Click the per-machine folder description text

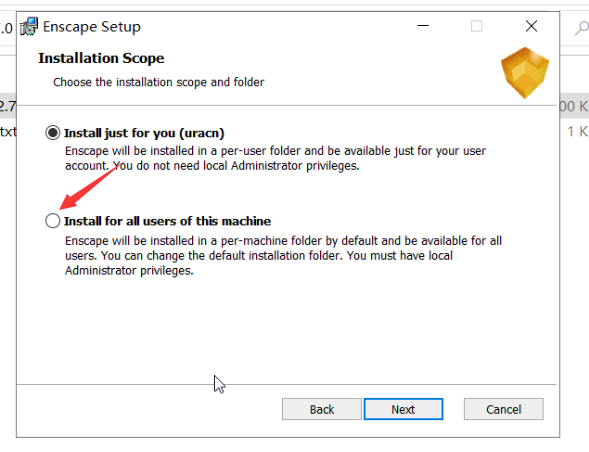tap(283, 255)
